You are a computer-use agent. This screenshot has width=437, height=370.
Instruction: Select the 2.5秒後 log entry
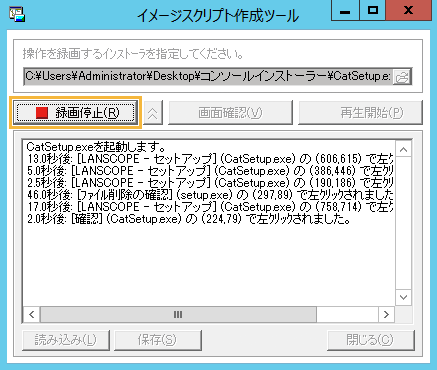pyautogui.click(x=210, y=183)
